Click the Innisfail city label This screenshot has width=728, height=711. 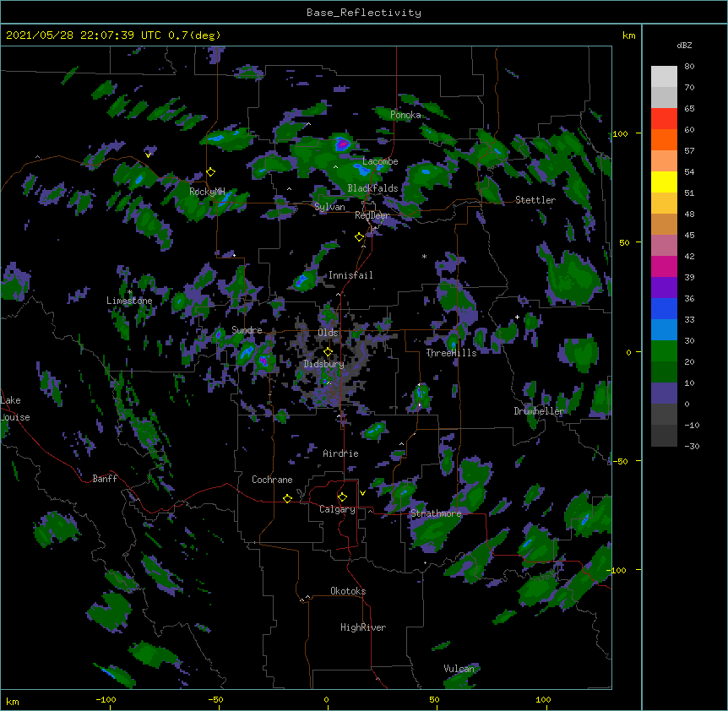[x=350, y=275]
